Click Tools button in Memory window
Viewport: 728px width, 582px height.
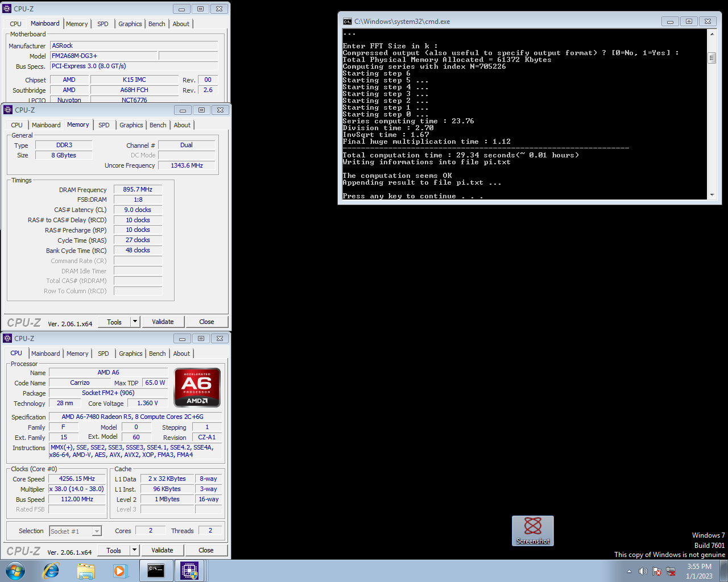click(114, 322)
